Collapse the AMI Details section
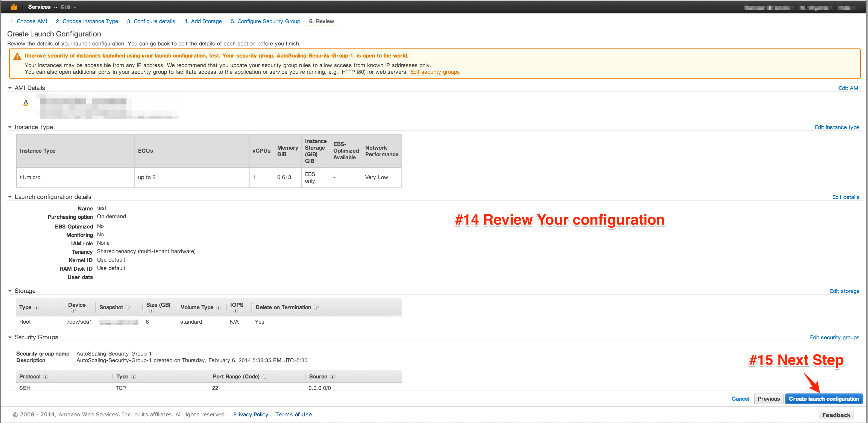 (x=10, y=88)
